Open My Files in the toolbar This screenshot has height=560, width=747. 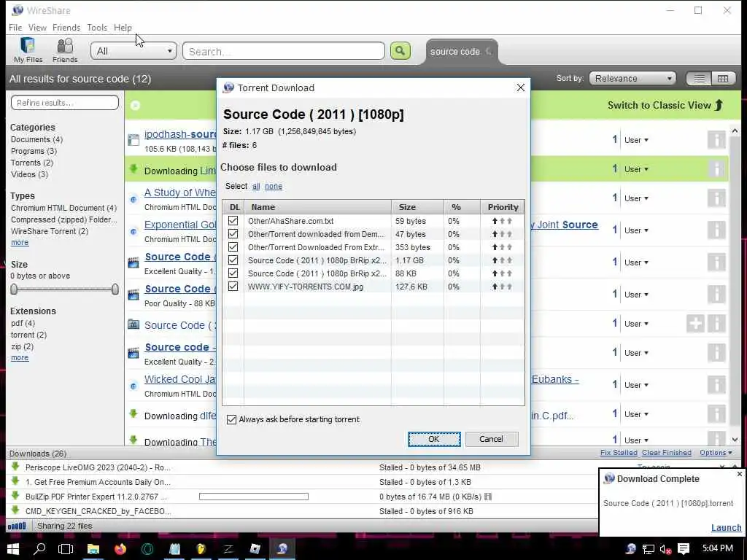click(x=28, y=50)
